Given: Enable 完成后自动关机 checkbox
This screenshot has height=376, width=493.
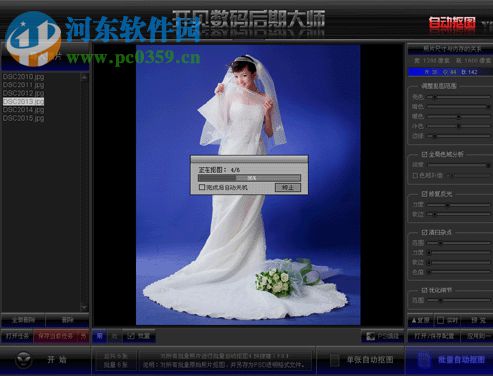Looking at the screenshot, I should point(202,187).
